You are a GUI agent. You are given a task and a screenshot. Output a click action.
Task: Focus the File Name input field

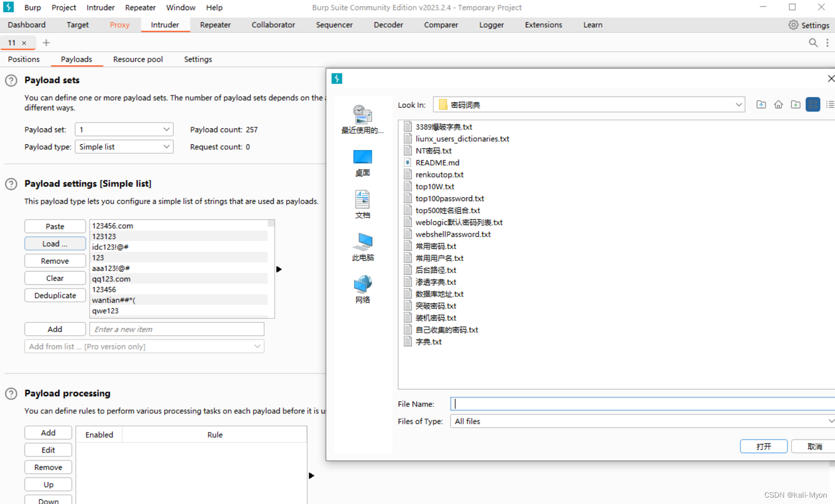(x=643, y=404)
